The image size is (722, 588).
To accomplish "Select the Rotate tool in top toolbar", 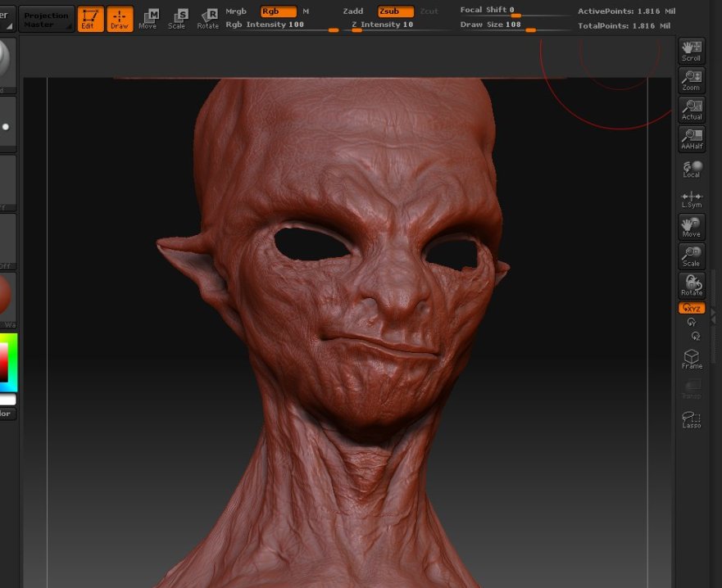I will (x=207, y=20).
